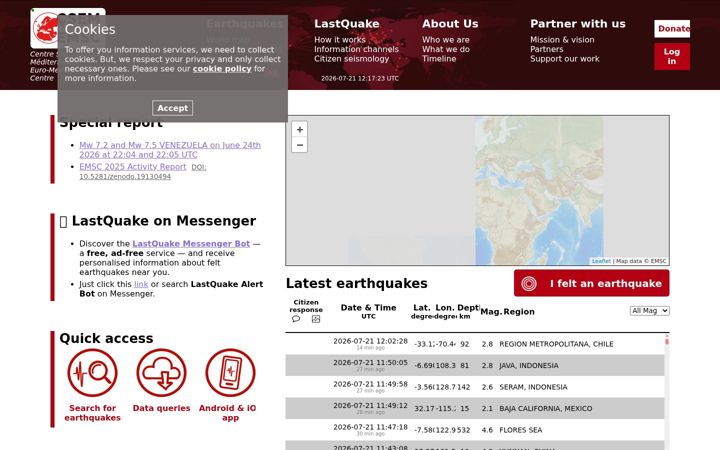Open EMSC 2025 Activity Report link

coord(133,167)
